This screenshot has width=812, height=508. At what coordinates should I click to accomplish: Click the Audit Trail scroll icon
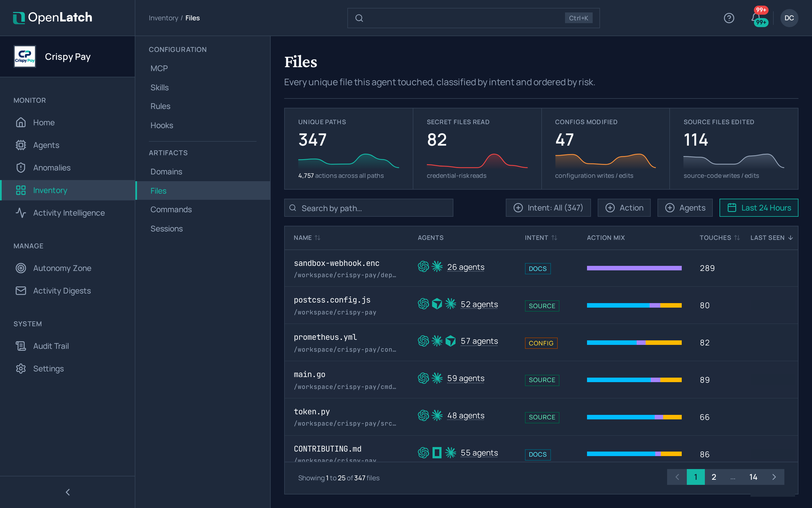pos(21,346)
